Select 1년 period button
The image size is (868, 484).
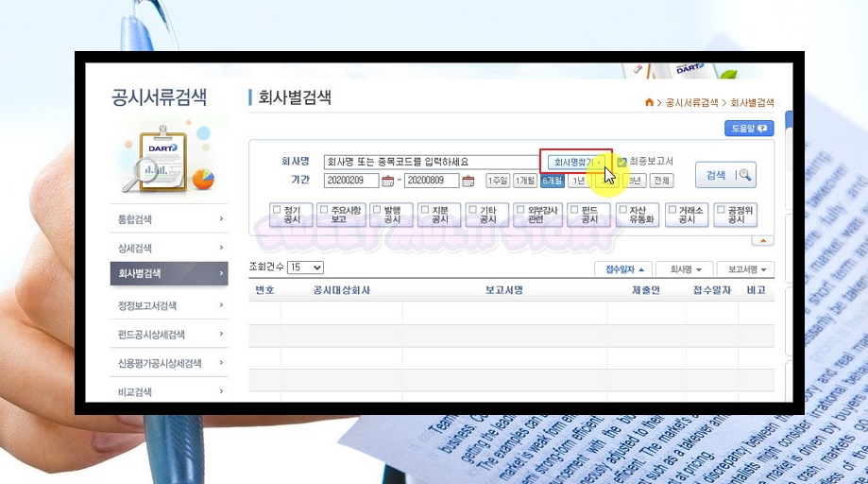point(579,181)
